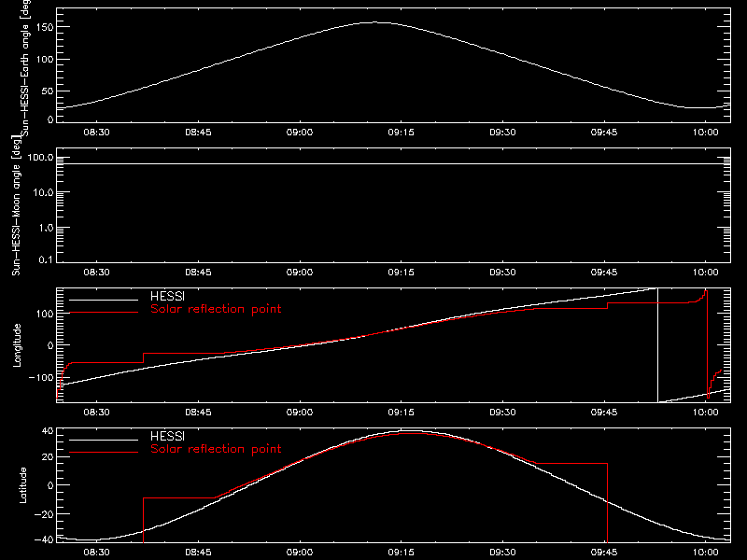747x560 pixels.
Task: Select the 20 tick on Latitude plot
Action: coord(48,456)
